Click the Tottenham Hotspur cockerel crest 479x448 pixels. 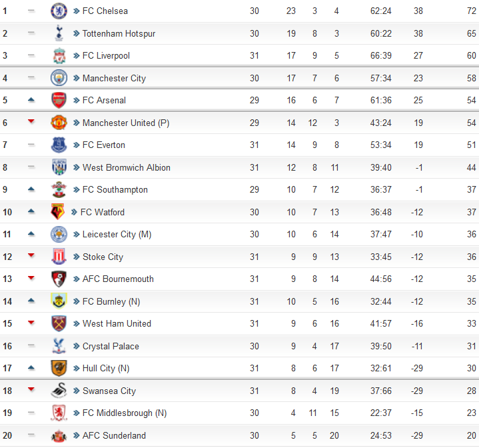(59, 33)
